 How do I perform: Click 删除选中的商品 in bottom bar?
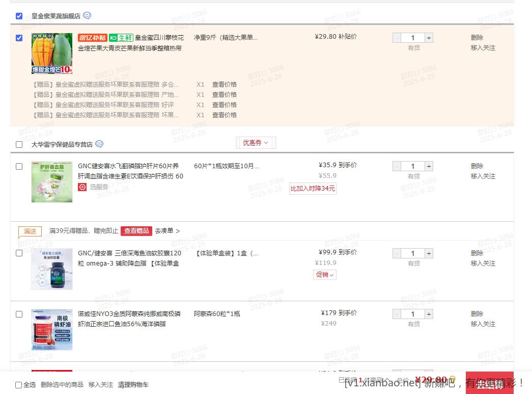[x=62, y=384]
